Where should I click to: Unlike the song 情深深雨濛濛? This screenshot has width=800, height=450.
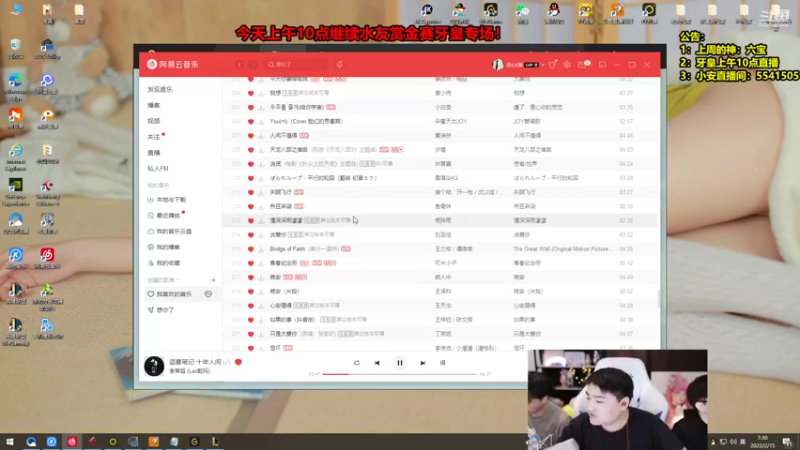(x=251, y=220)
